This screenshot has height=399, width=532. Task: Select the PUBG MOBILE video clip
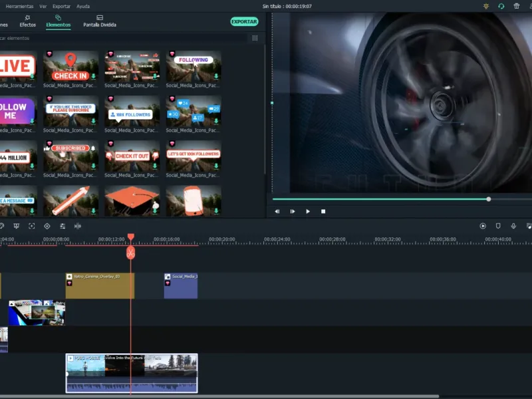coord(132,373)
